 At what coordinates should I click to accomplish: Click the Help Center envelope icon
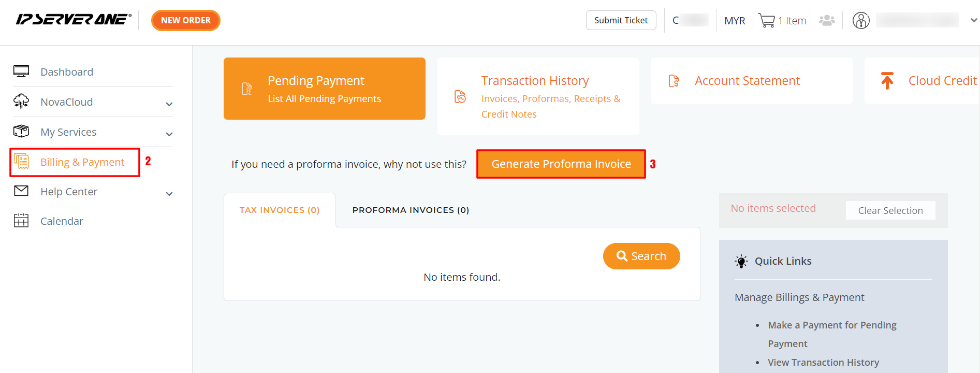[x=21, y=191]
